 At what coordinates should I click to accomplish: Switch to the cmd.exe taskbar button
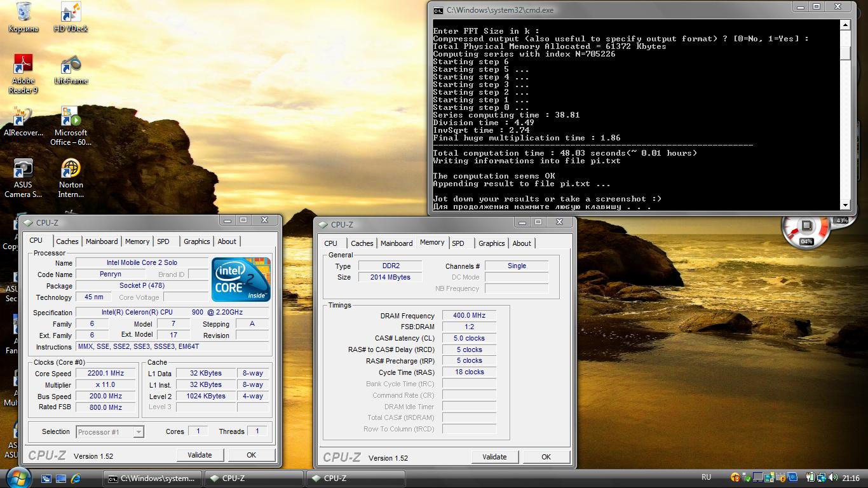click(x=153, y=478)
